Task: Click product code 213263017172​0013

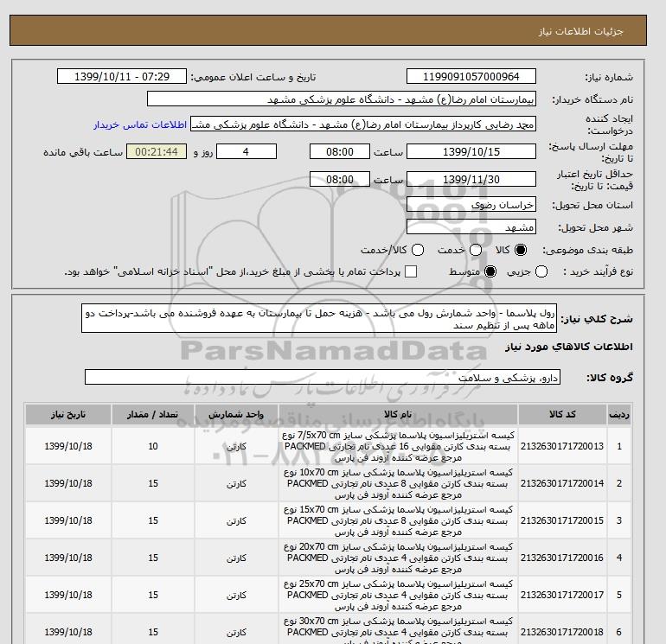Action: 562,446
